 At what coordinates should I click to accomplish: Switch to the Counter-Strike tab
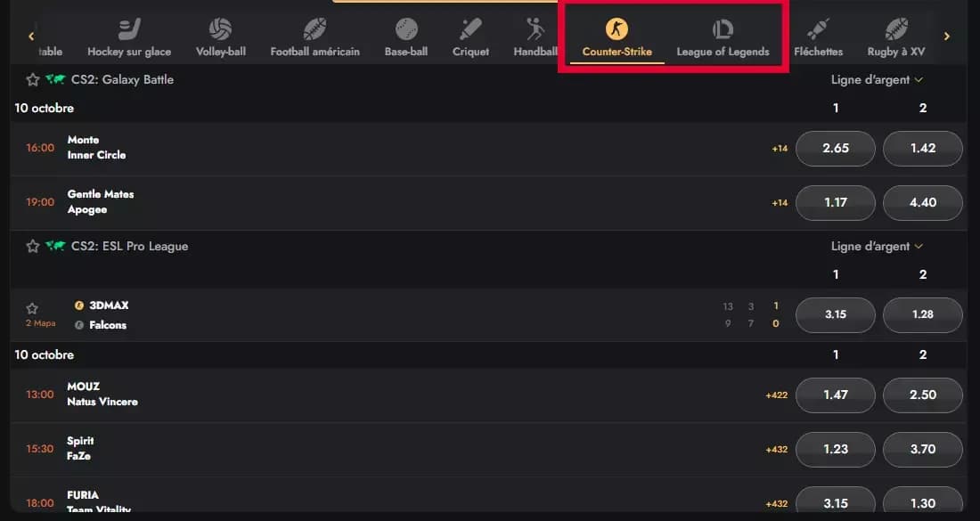point(617,37)
